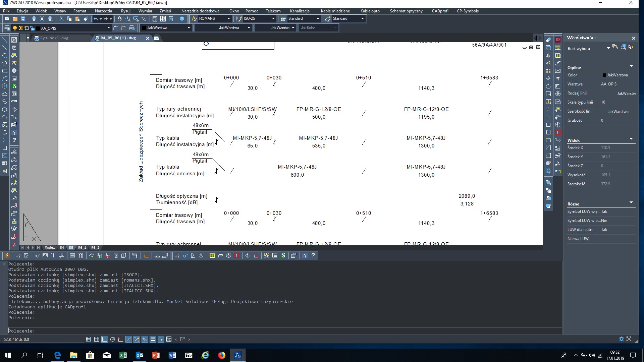Click the Paste clipboard icon
Viewport: 644px width, 362px height.
(77, 19)
